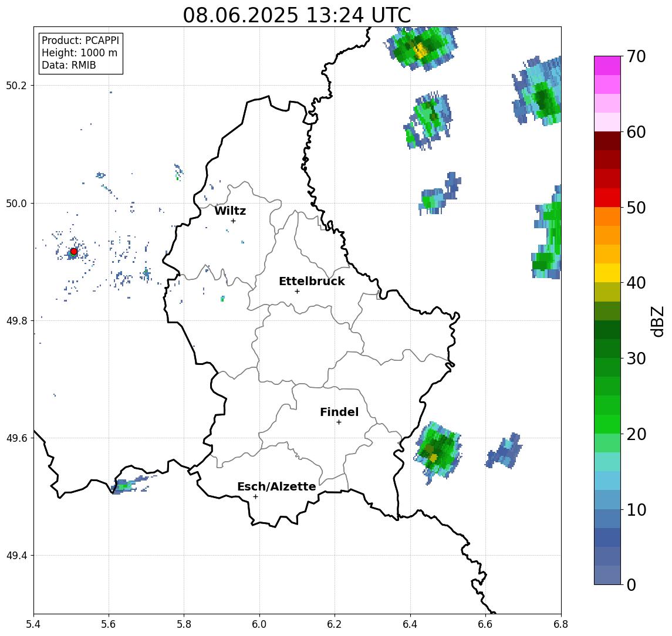
Task: Click the 60 tick label on colorbar
Action: coord(636,132)
